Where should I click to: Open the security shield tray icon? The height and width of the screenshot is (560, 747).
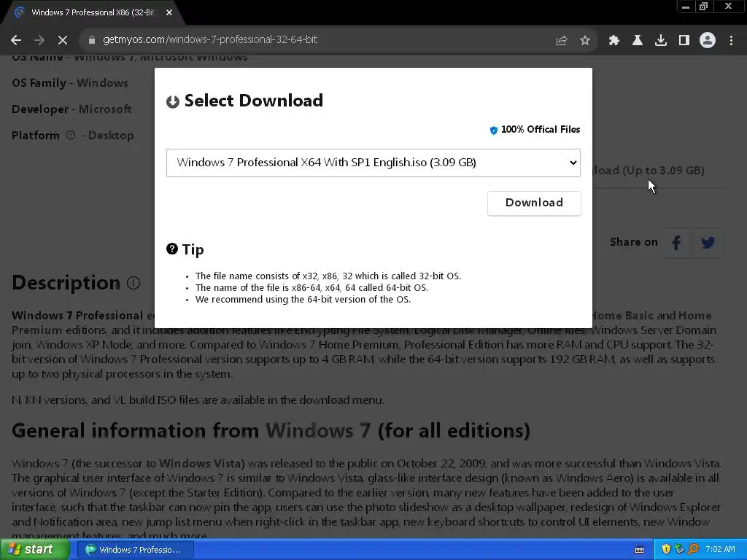(666, 550)
